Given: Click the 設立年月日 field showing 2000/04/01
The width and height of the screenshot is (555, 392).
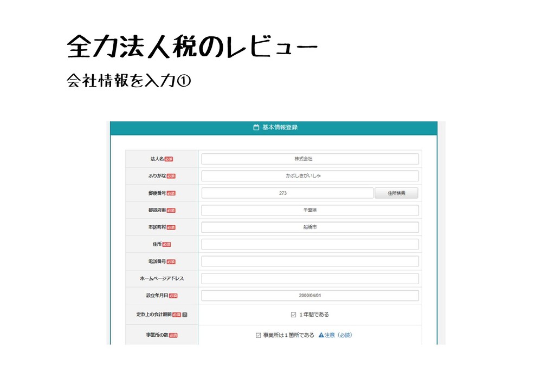Looking at the screenshot, I should 309,296.
